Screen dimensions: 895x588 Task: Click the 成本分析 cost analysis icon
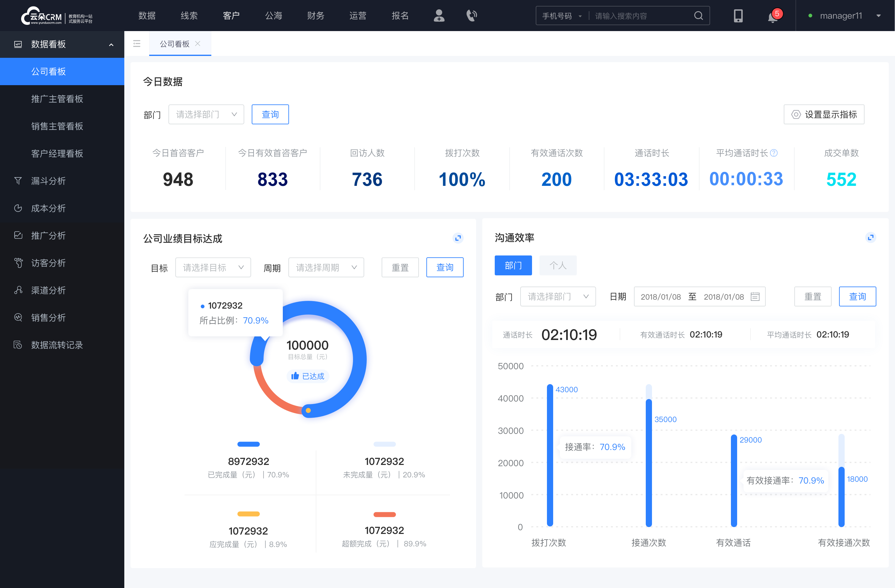pos(18,208)
